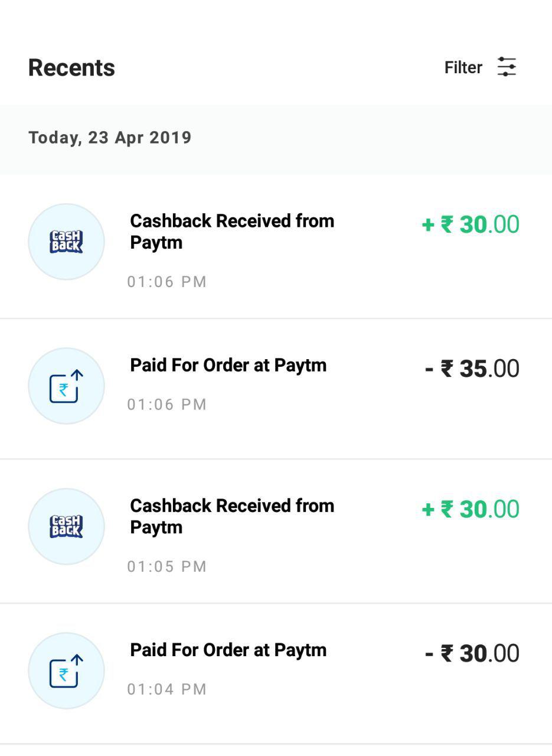The height and width of the screenshot is (756, 552).
Task: Tap the Filter sliders icon
Action: [507, 67]
